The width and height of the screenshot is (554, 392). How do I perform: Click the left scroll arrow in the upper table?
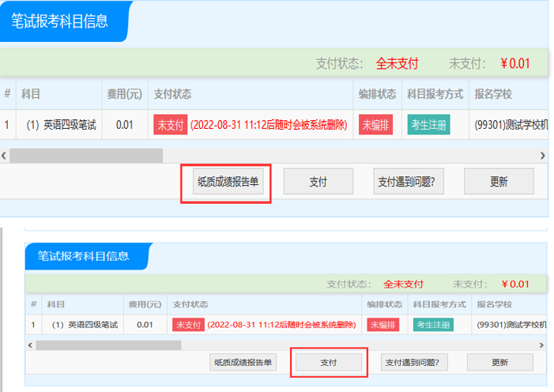point(5,156)
